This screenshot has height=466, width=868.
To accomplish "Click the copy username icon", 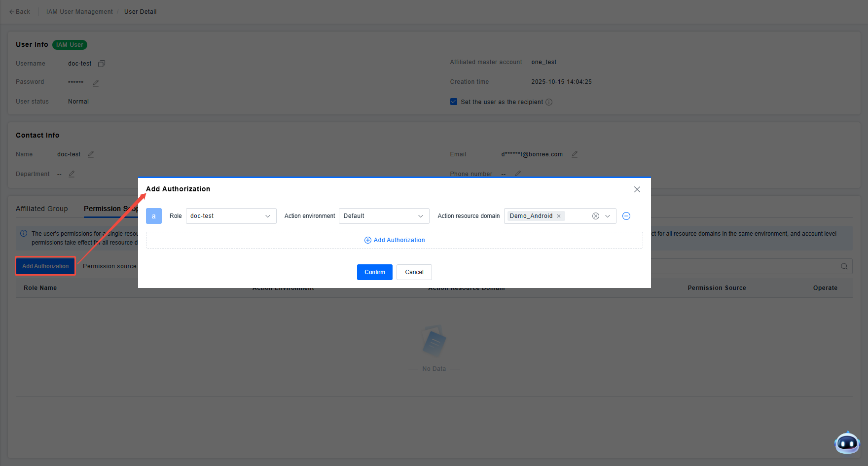I will tap(102, 64).
